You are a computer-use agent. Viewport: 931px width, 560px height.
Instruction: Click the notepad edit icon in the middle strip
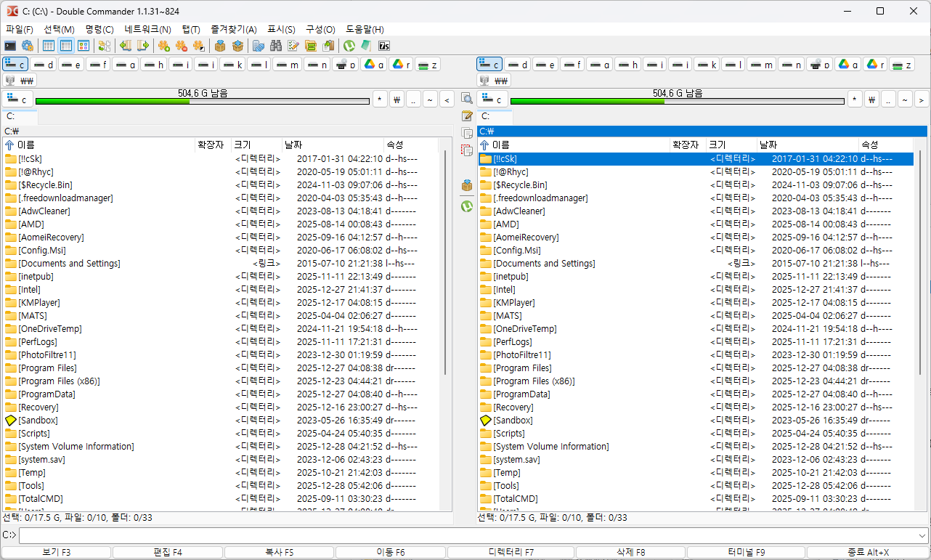tap(467, 116)
